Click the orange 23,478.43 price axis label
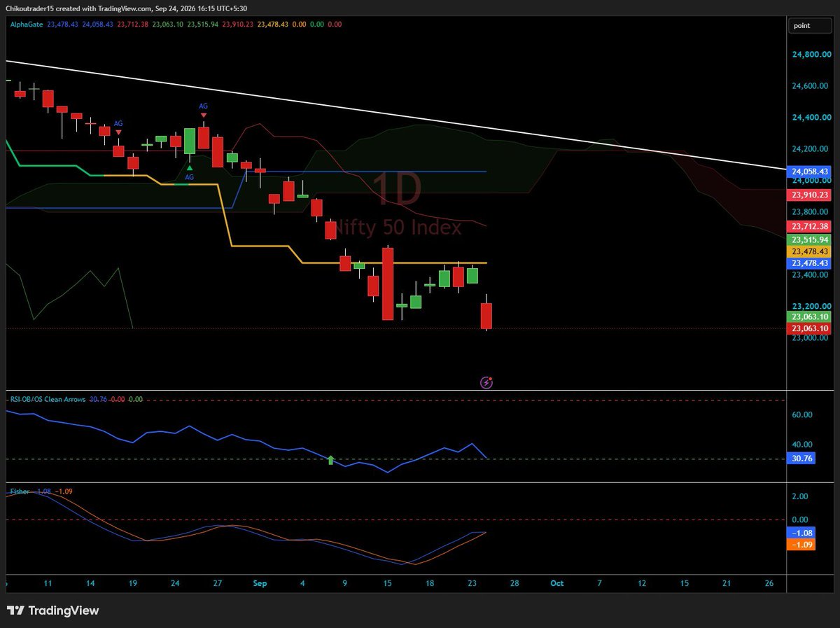The width and height of the screenshot is (840, 628). pos(810,251)
